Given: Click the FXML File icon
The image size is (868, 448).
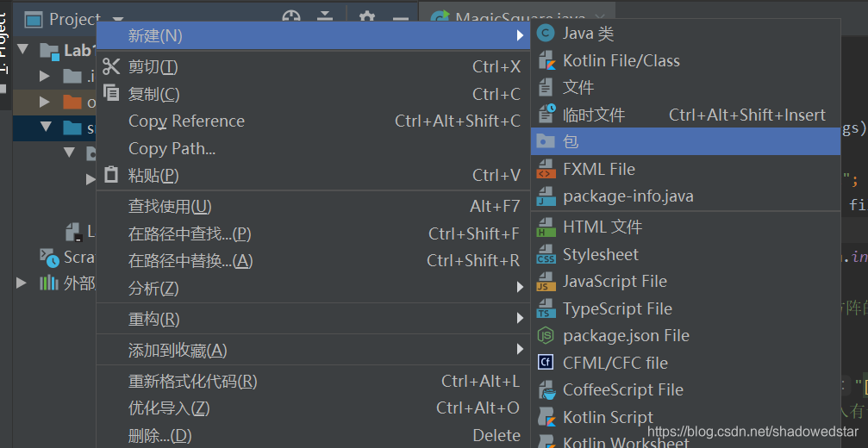Looking at the screenshot, I should 546,169.
